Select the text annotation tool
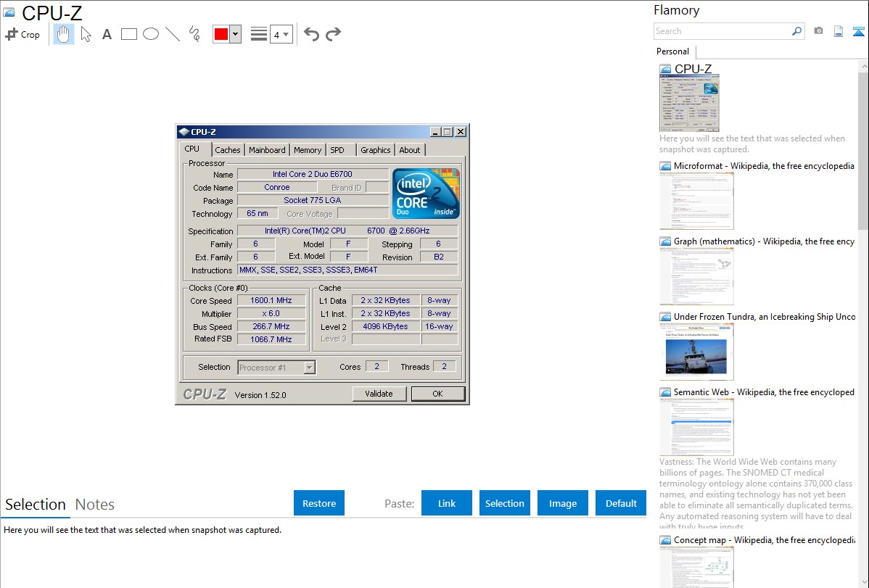This screenshot has height=588, width=869. 107,34
